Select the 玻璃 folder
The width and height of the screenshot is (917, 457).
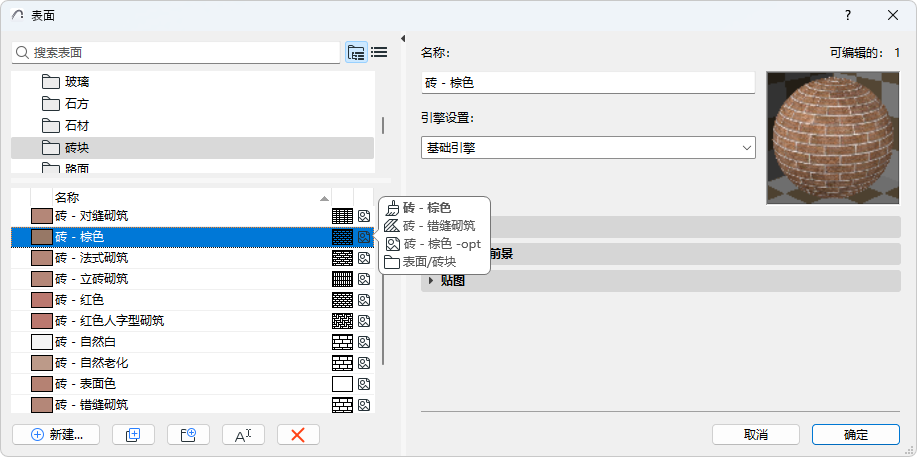click(192, 82)
